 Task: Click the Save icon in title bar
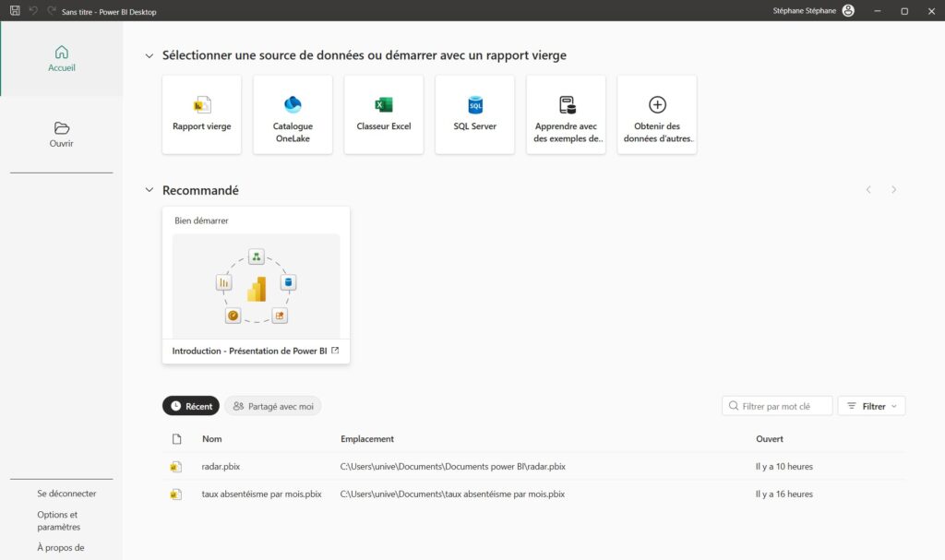click(15, 11)
